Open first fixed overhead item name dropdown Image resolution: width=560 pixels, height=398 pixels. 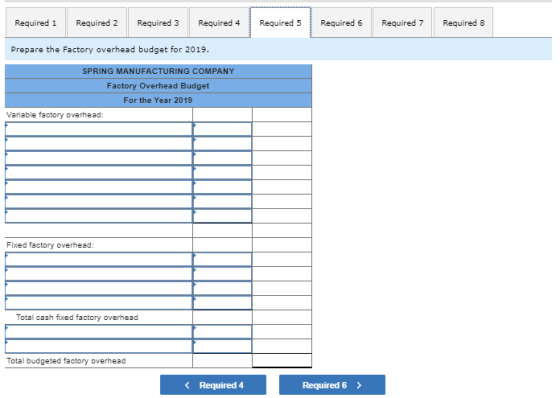[99, 259]
